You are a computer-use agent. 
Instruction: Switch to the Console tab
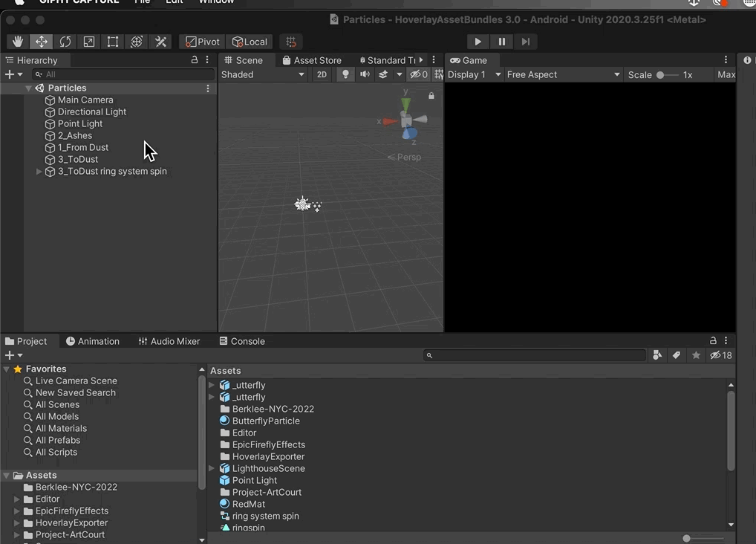242,341
